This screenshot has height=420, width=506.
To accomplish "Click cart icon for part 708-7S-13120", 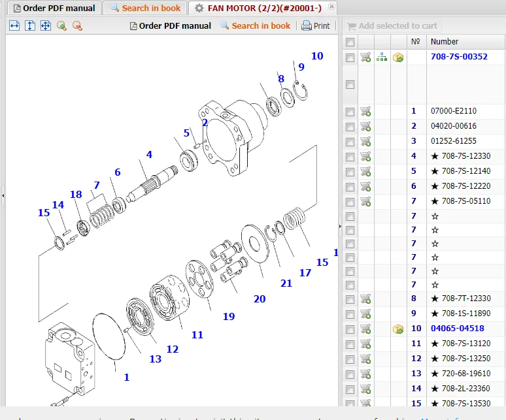I will coord(366,344).
